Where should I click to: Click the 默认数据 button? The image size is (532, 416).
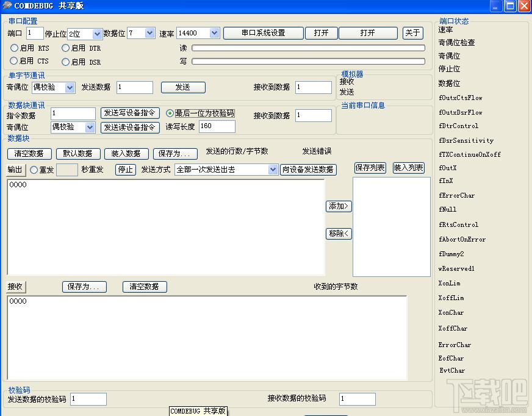coord(78,154)
